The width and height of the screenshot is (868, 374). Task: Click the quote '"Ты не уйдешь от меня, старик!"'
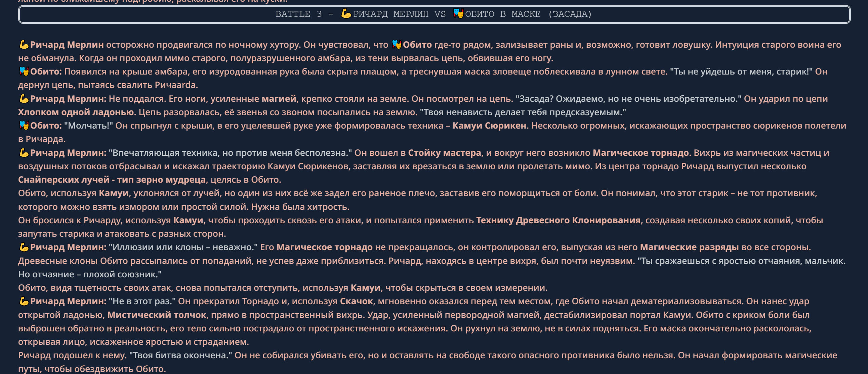[x=741, y=72]
